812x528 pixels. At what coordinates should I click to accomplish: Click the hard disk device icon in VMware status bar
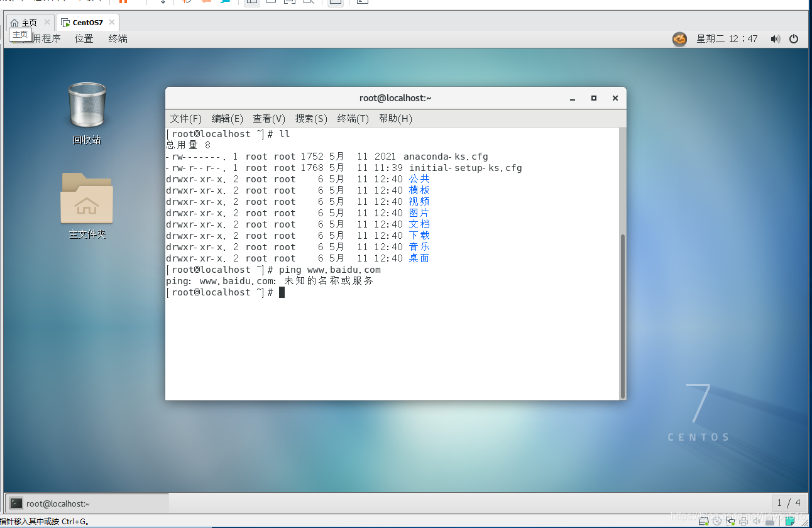pyautogui.click(x=704, y=521)
